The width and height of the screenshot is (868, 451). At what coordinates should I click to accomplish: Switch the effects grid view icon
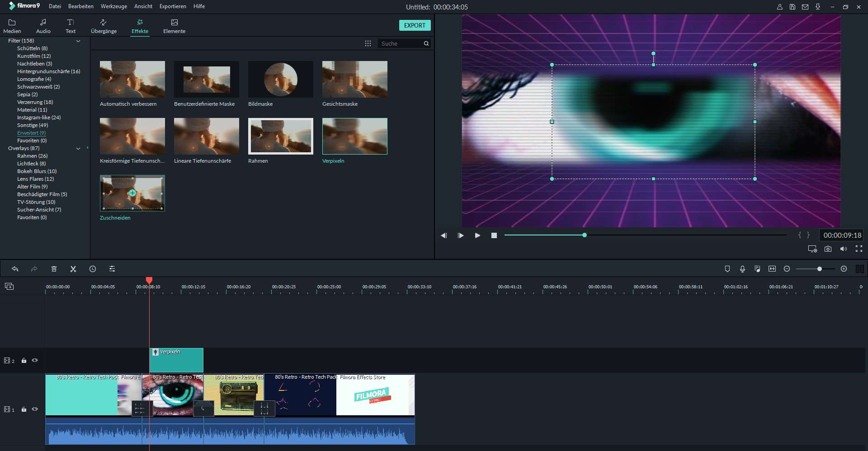click(x=368, y=43)
